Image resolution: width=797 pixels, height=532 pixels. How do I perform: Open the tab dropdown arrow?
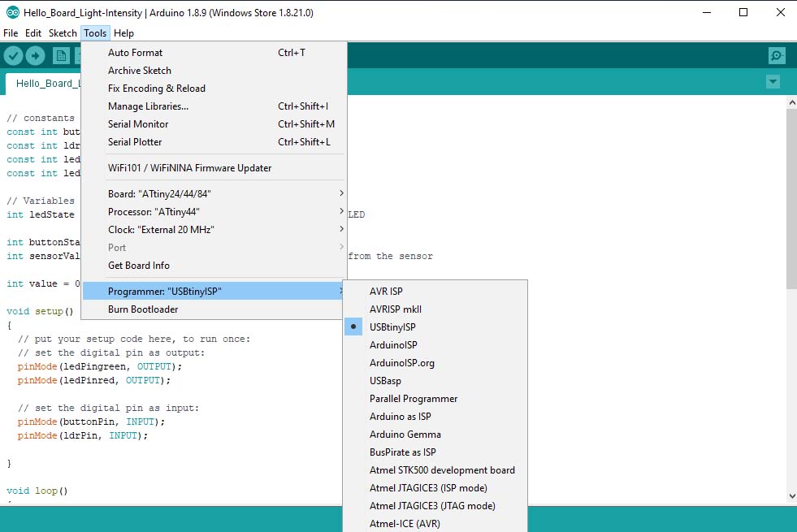pyautogui.click(x=773, y=82)
